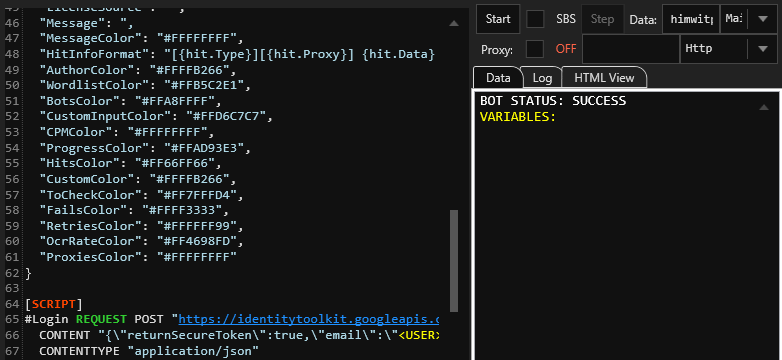Click the "ToCheckColor" line
The width and height of the screenshot is (782, 360).
[141, 194]
